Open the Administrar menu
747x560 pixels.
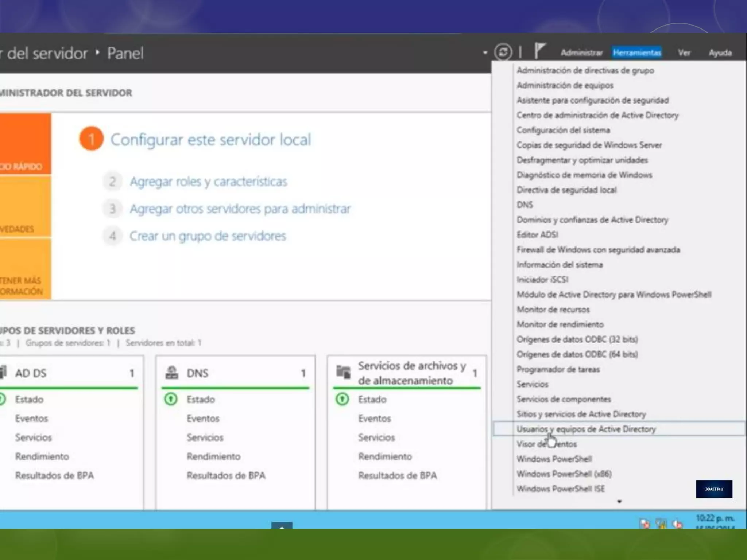[581, 53]
